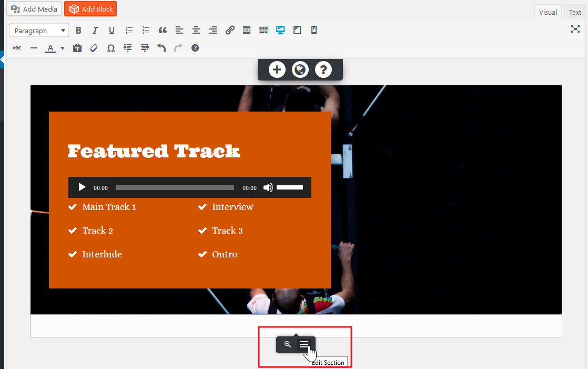Click the Interview list item

click(x=232, y=207)
